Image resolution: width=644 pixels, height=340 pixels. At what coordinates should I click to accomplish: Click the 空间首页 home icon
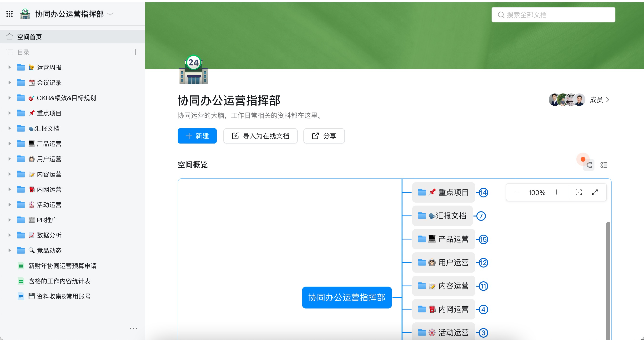point(9,36)
